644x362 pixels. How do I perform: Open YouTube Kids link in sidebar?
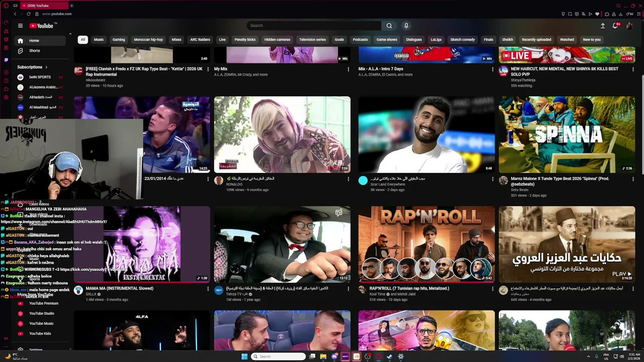point(40,334)
